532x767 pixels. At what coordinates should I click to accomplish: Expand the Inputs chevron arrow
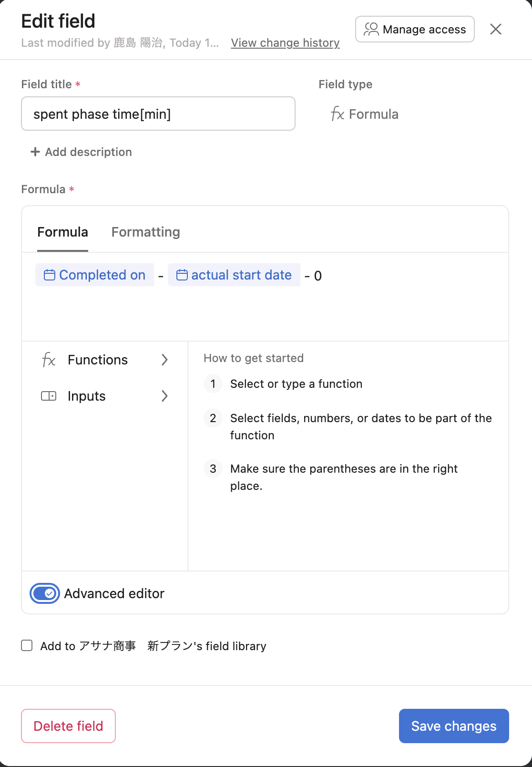[164, 396]
